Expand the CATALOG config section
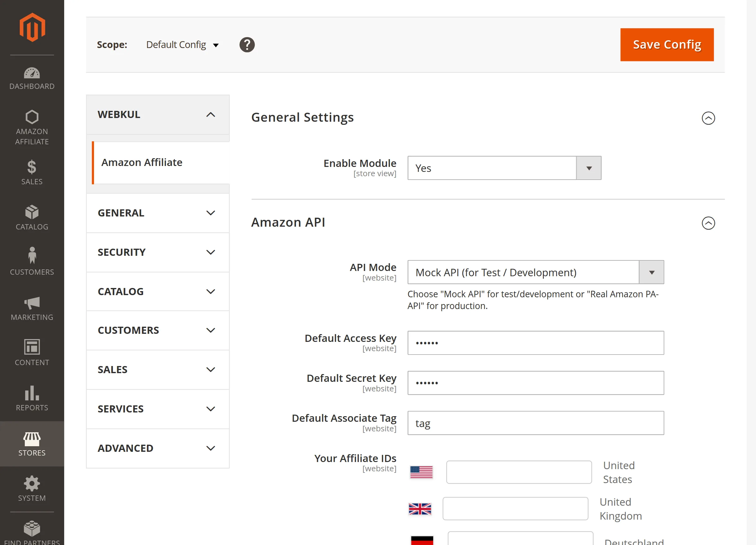756x545 pixels. tap(158, 291)
